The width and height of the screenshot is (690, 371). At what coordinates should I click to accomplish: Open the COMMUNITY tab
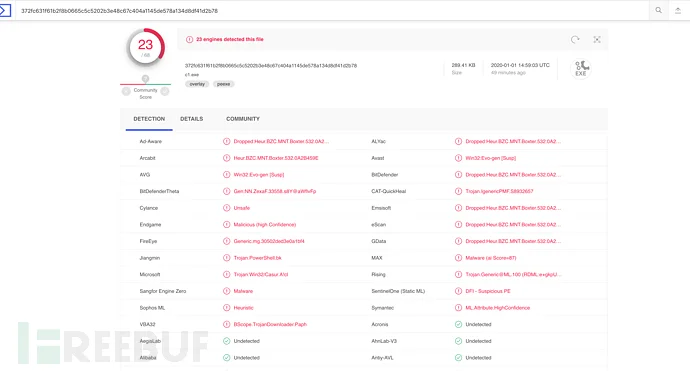point(243,119)
